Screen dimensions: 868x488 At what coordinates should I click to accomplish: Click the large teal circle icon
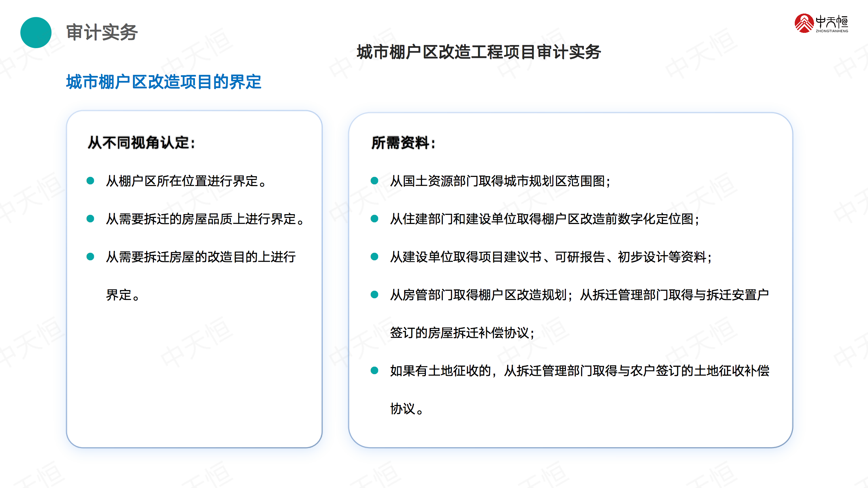(x=36, y=33)
